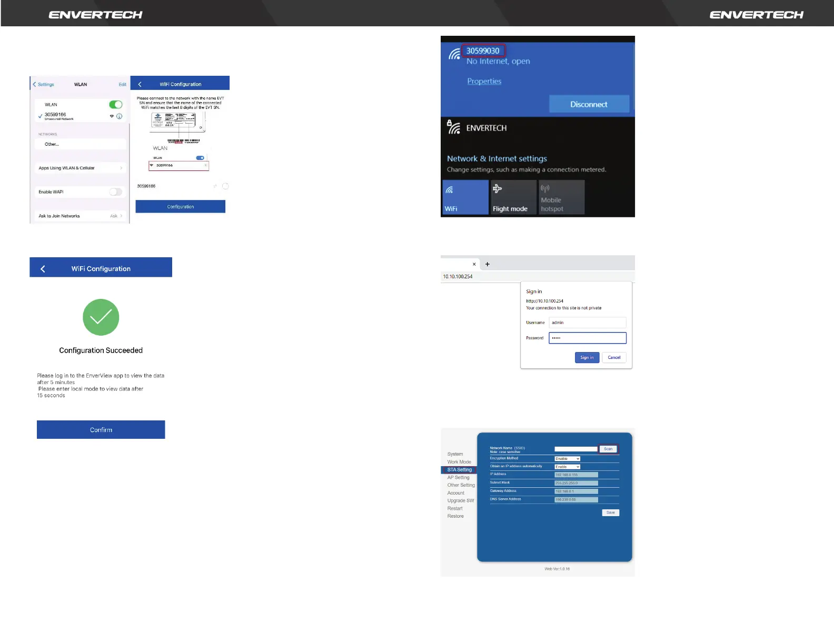Image resolution: width=834 pixels, height=644 pixels.
Task: Open System in router sidebar
Action: (x=455, y=454)
